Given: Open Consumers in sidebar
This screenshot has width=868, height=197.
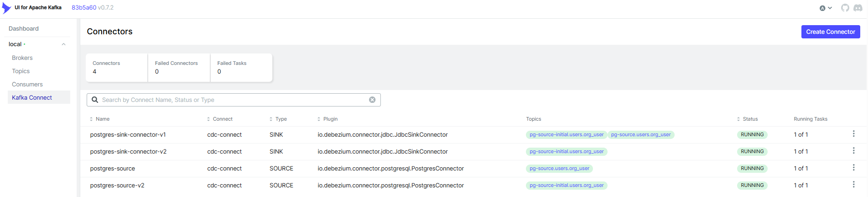Looking at the screenshot, I should tap(27, 85).
